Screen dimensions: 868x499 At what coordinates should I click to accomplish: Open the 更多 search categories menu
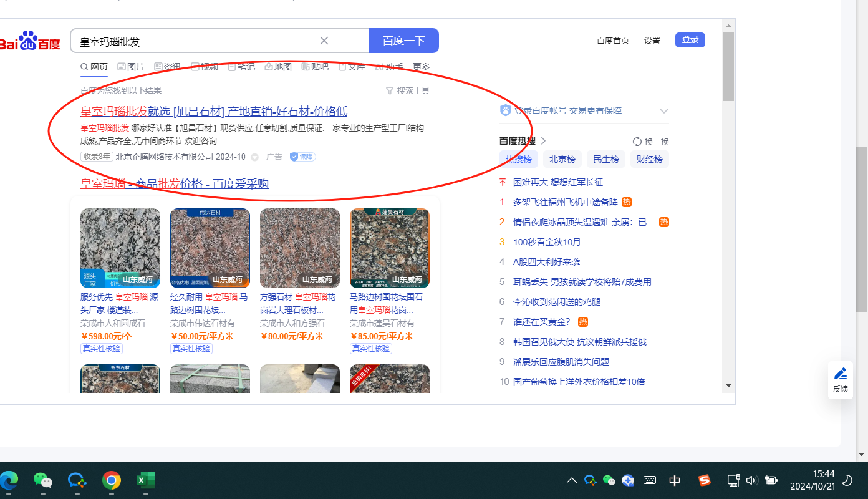pos(422,67)
